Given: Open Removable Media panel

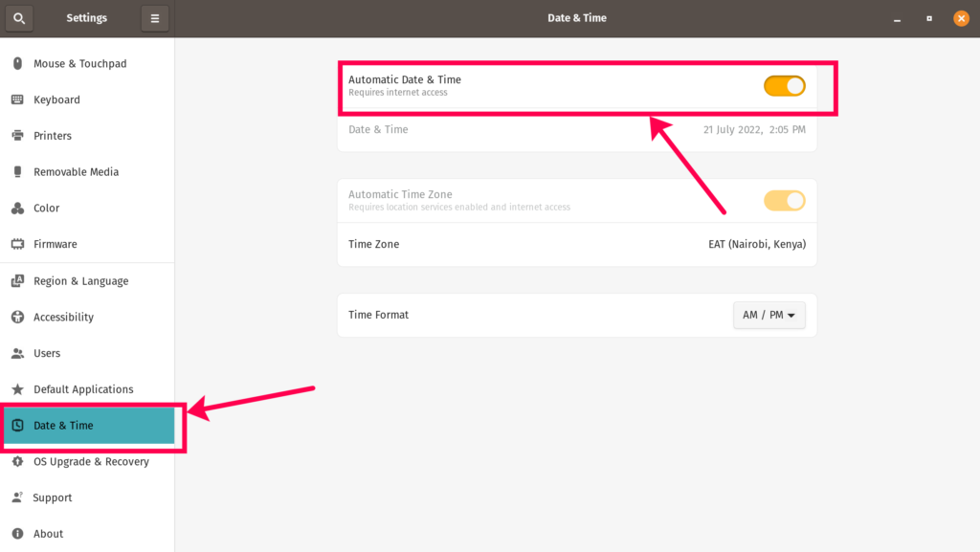Looking at the screenshot, I should [87, 171].
